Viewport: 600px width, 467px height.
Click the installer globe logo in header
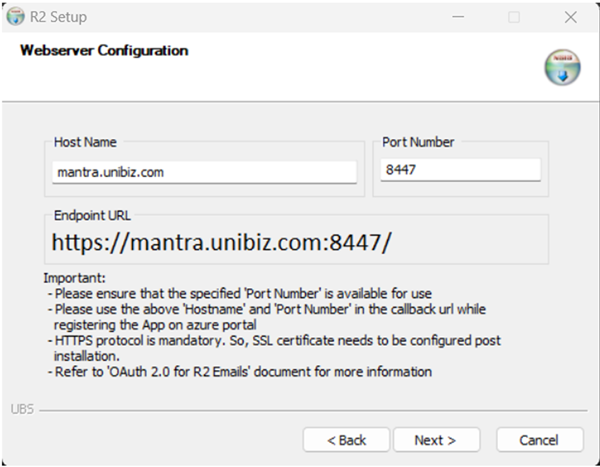tap(562, 67)
